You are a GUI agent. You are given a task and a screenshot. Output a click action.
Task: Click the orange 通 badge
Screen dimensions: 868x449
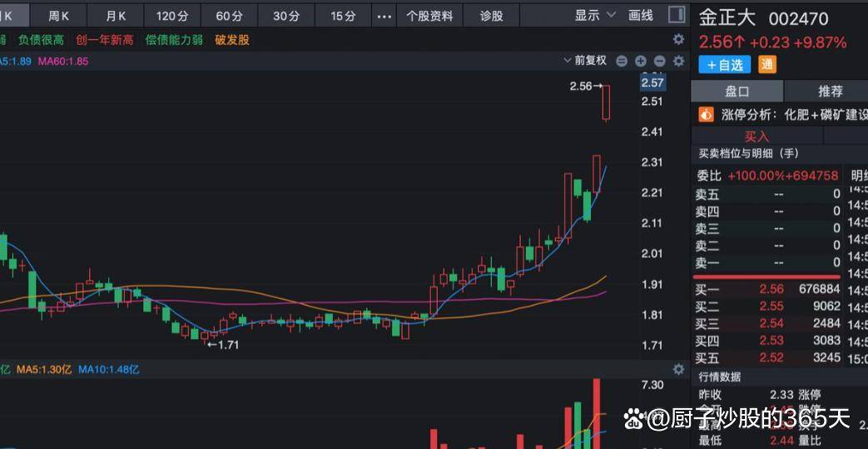click(766, 64)
